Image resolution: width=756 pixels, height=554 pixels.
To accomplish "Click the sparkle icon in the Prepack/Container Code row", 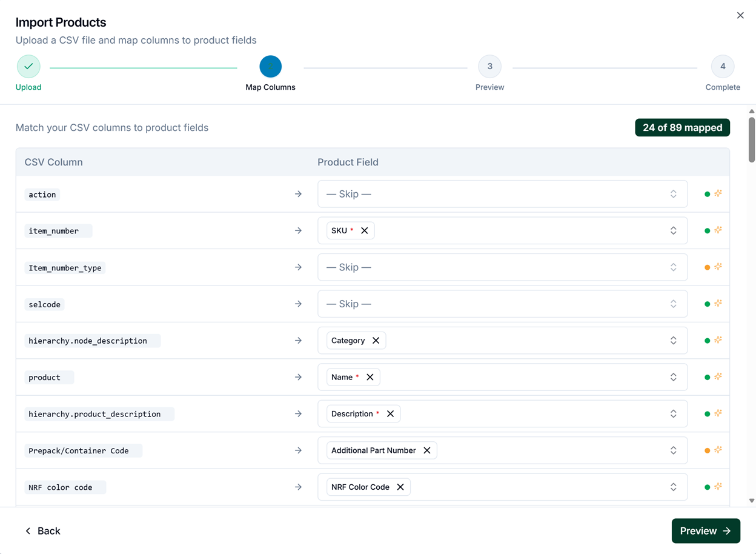I will pos(718,450).
